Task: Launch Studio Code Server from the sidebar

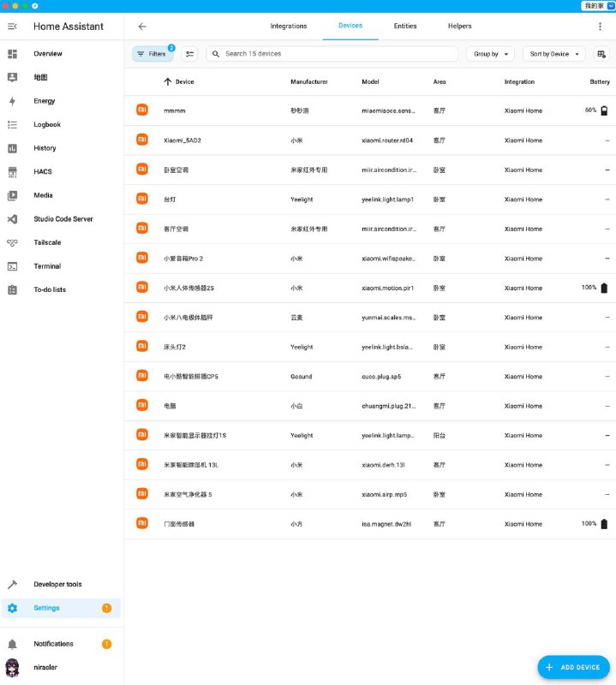Action: coord(63,219)
